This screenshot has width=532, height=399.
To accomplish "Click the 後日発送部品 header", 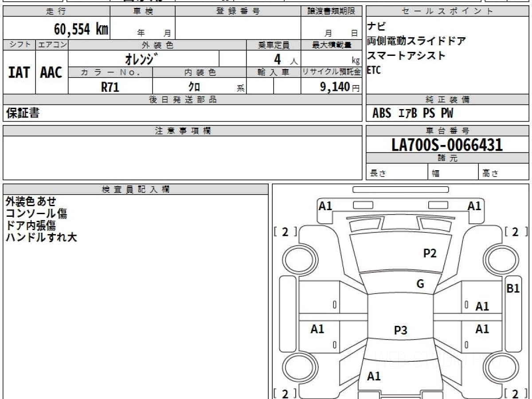I will [183, 100].
